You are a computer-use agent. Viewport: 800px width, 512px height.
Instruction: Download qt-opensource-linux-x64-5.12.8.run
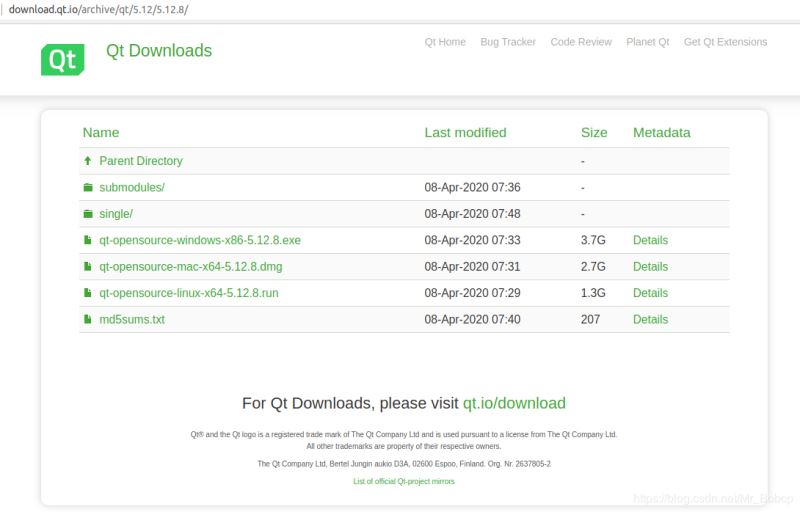(x=188, y=293)
